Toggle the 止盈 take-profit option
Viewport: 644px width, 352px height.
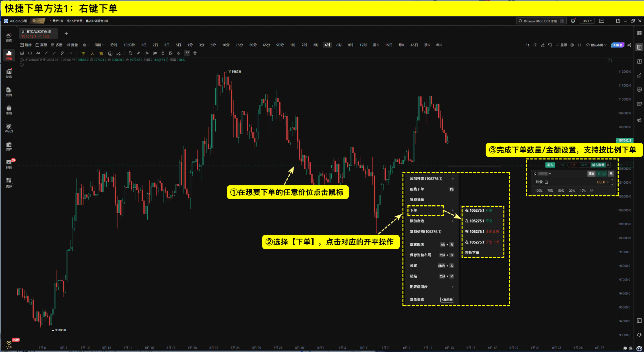point(561,165)
